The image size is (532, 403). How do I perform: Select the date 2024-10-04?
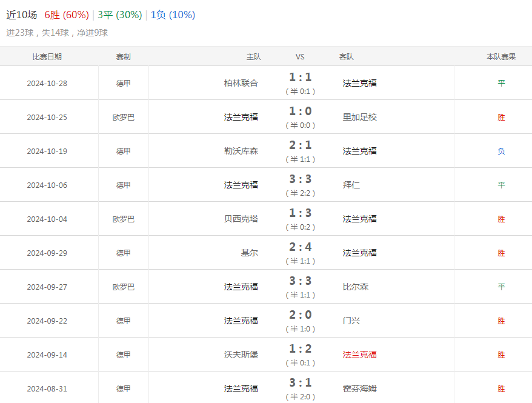tap(47, 219)
